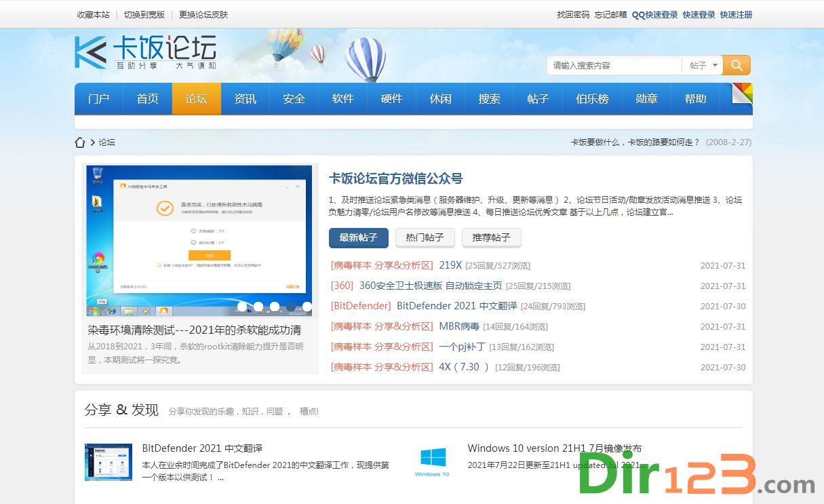
Task: Select the highlighted 论坛 navigation tab
Action: click(x=197, y=99)
